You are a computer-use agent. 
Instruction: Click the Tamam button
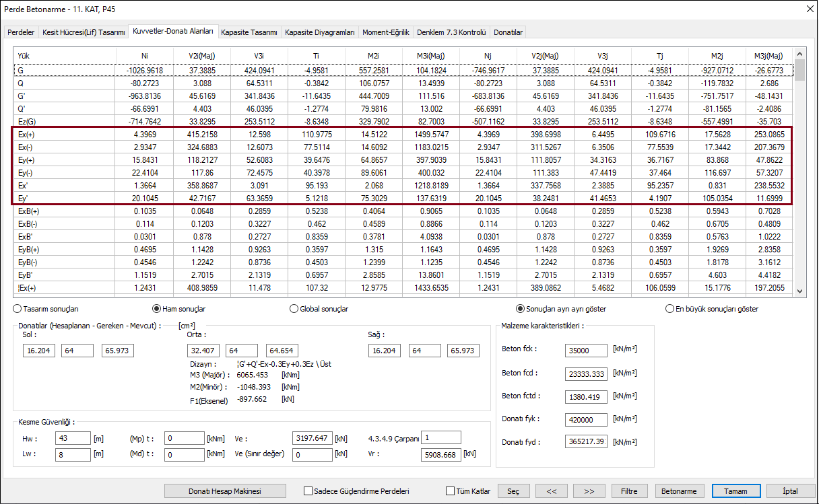[735, 491]
